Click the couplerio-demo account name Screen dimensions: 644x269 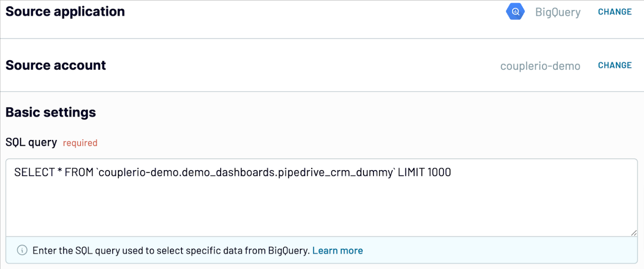pyautogui.click(x=540, y=66)
